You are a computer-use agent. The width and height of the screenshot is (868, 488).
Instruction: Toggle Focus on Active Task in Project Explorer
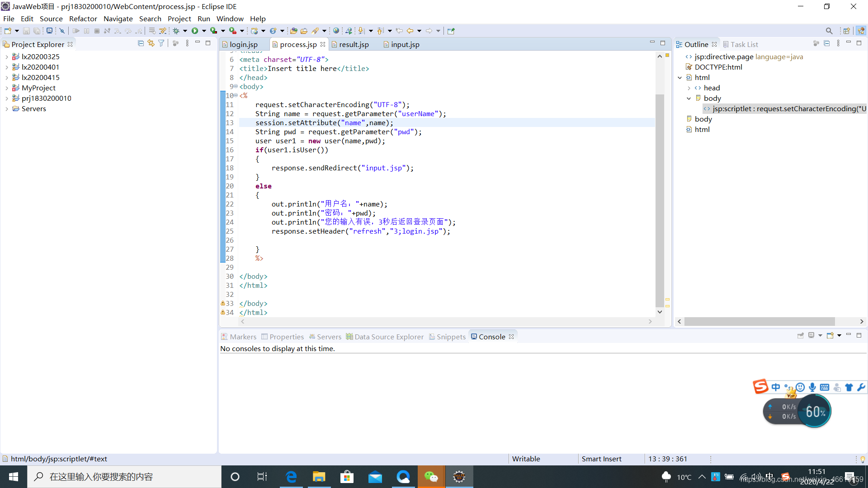click(x=175, y=43)
